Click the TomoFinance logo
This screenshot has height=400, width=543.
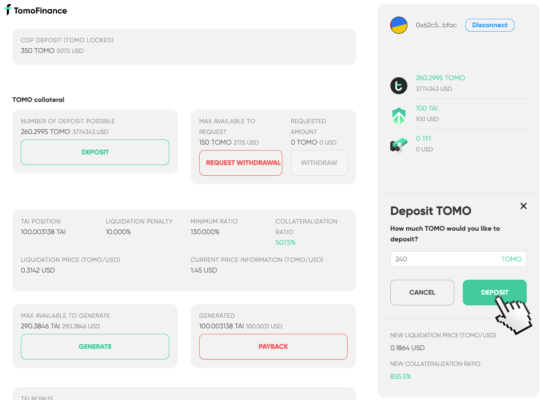point(36,10)
